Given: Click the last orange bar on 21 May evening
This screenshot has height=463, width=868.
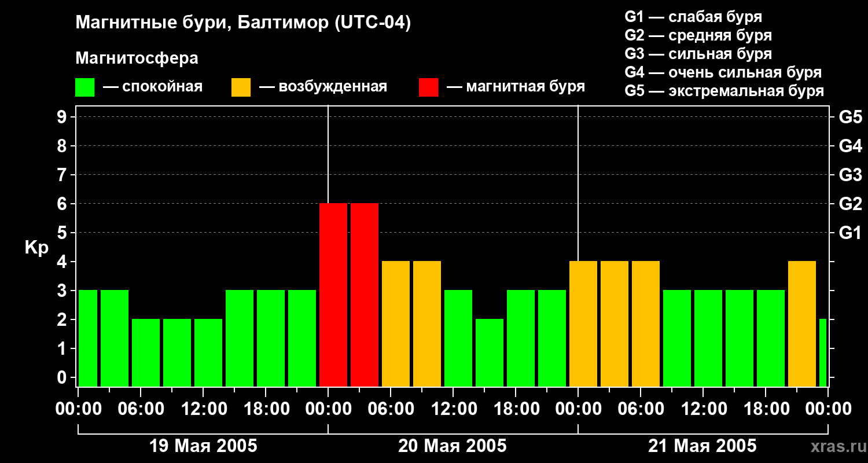Looking at the screenshot, I should [x=802, y=324].
